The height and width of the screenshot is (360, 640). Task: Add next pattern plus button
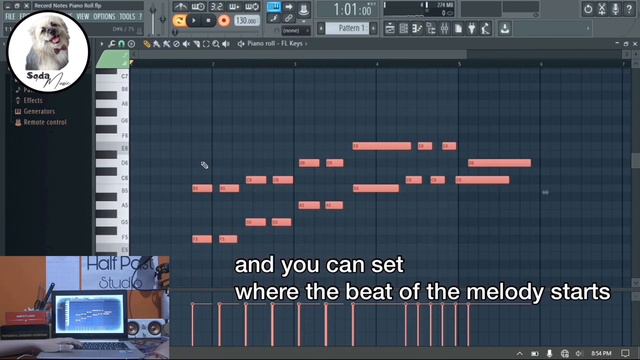pos(373,28)
